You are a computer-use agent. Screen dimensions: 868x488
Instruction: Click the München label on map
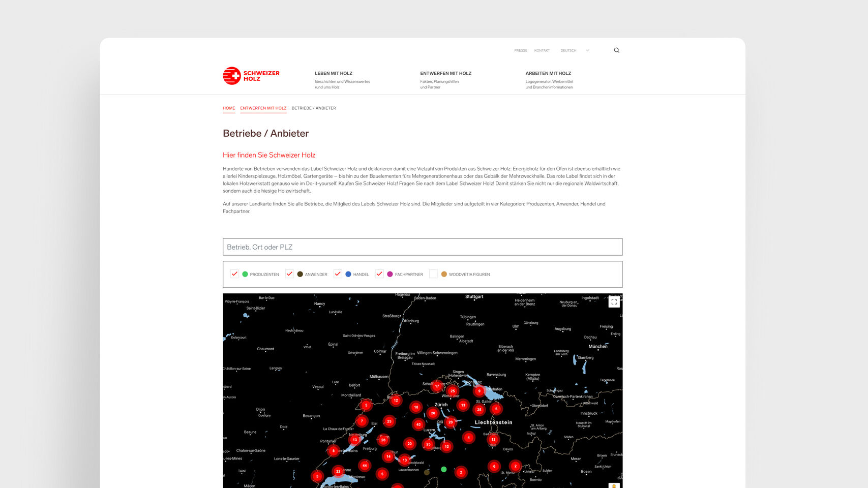598,346
